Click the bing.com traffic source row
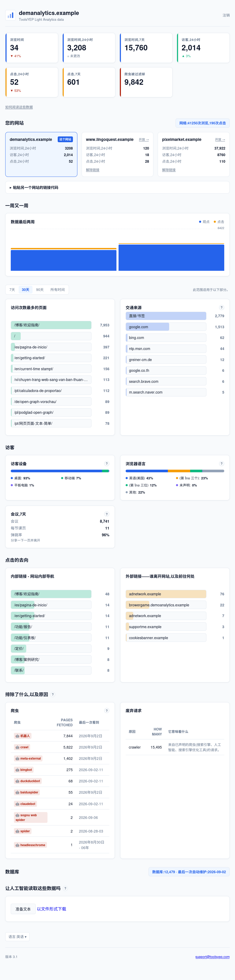 coord(175,338)
